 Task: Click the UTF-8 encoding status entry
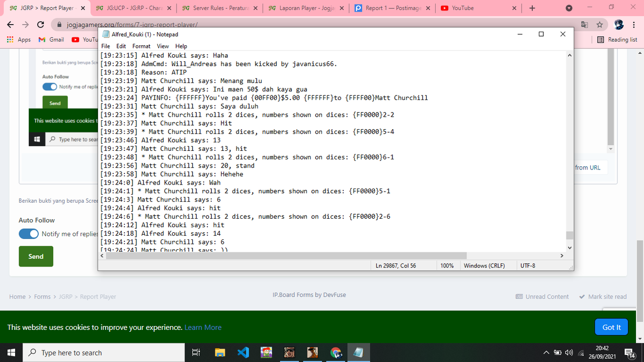coord(528,265)
